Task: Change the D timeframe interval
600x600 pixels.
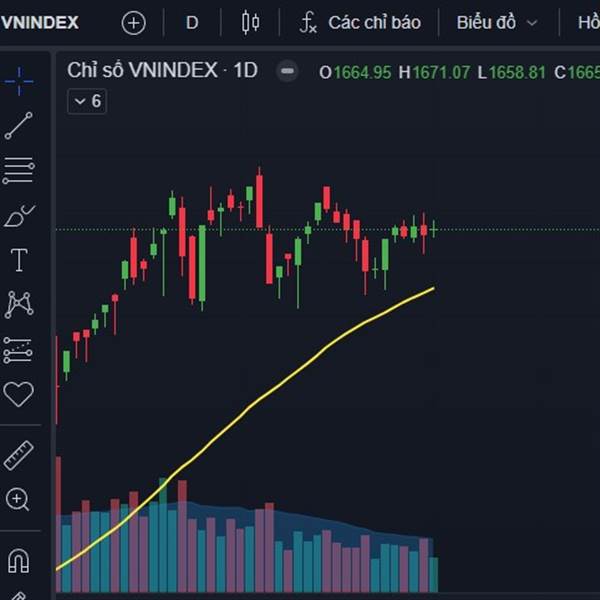Action: pos(192,22)
